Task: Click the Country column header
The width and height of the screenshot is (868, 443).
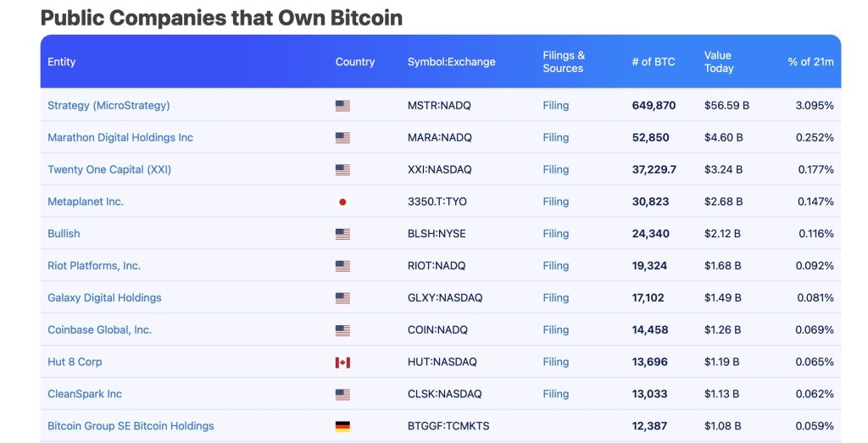Action: point(355,62)
